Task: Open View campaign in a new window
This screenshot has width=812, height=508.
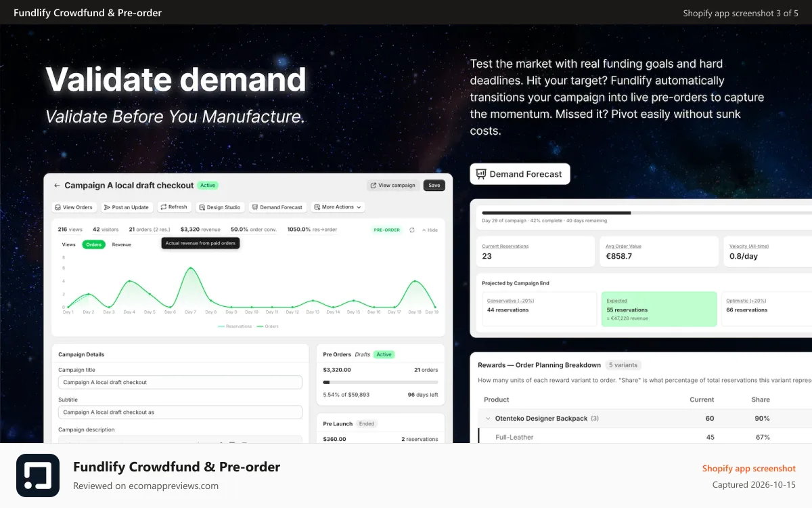Action: tap(393, 185)
